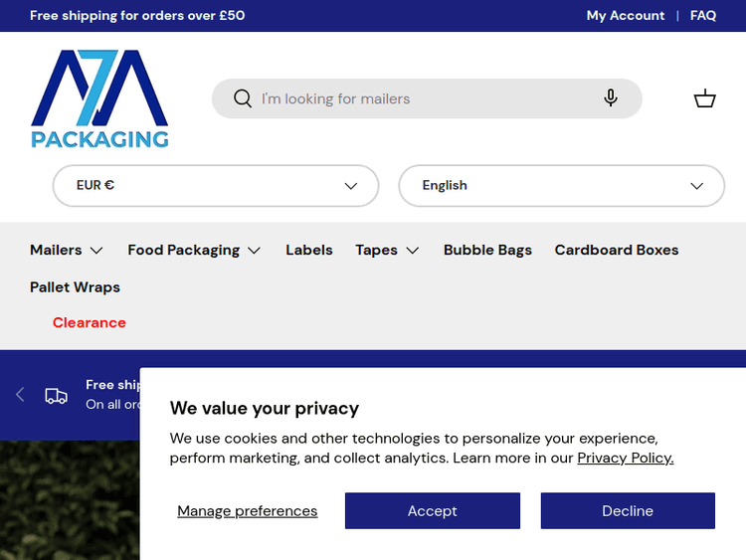This screenshot has width=746, height=560.
Task: Expand the Tapes menu
Action: pos(387,250)
